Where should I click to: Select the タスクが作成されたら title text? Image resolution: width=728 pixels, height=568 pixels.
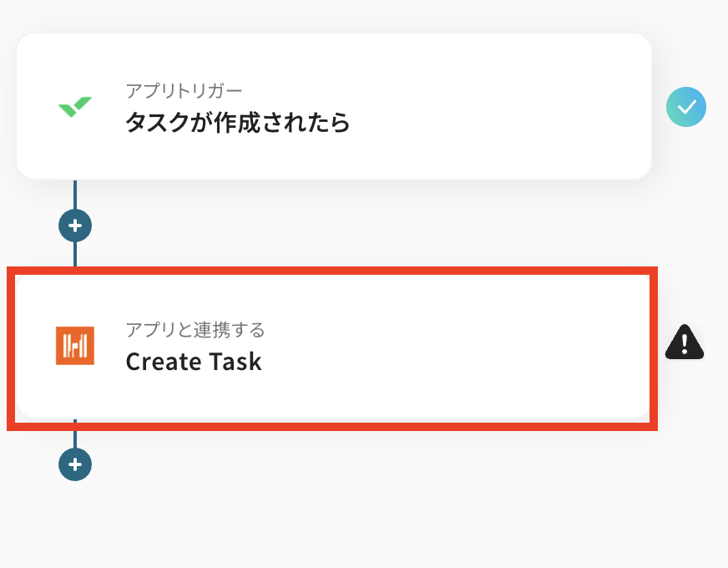237,123
